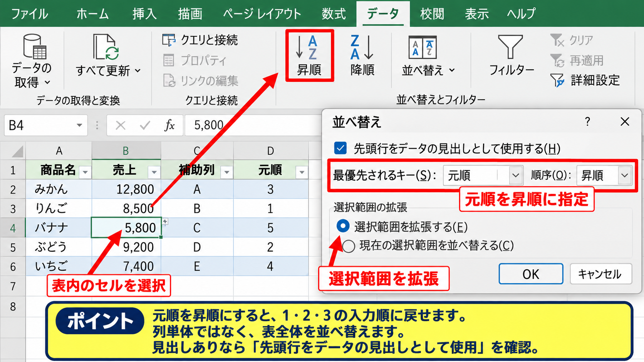
Task: Click the formula bar showing 5,800
Action: (252, 125)
